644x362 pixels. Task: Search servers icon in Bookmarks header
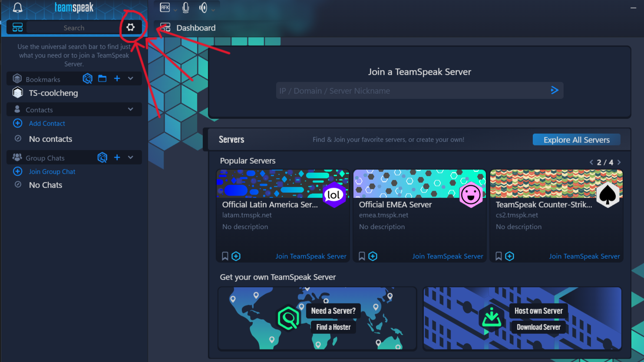click(x=88, y=79)
